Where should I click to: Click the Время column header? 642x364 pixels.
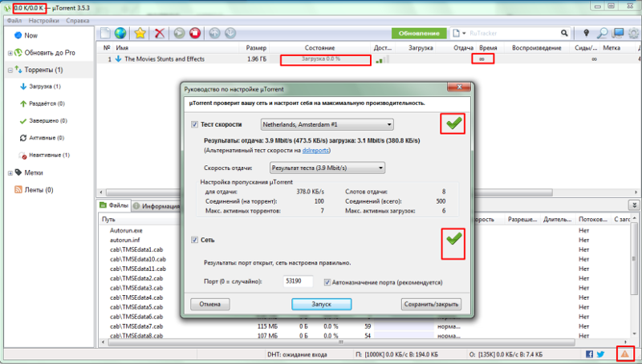[489, 48]
